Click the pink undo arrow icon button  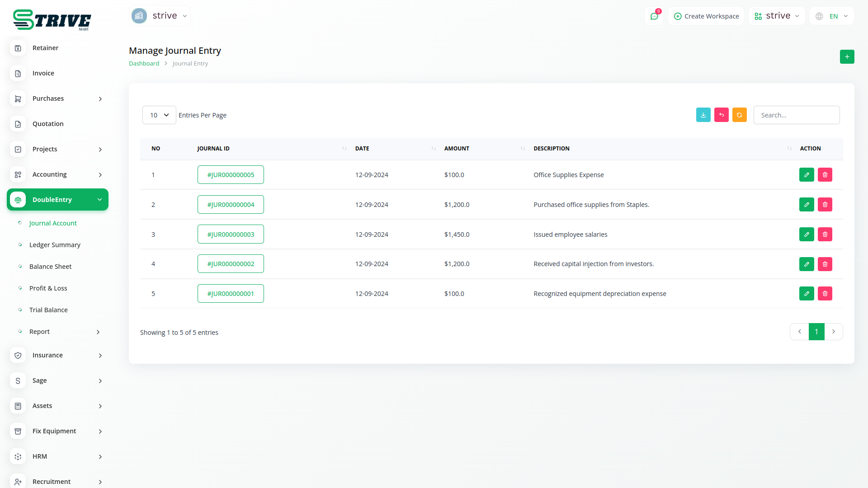(721, 115)
